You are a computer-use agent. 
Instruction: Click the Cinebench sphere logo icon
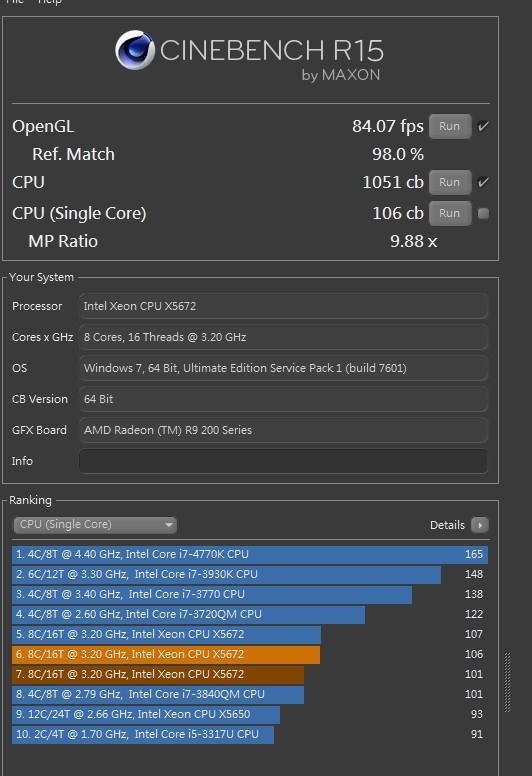click(x=135, y=50)
